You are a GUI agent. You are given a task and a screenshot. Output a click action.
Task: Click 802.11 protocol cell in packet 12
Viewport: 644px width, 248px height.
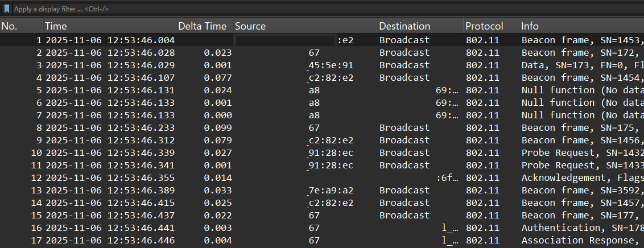point(482,178)
